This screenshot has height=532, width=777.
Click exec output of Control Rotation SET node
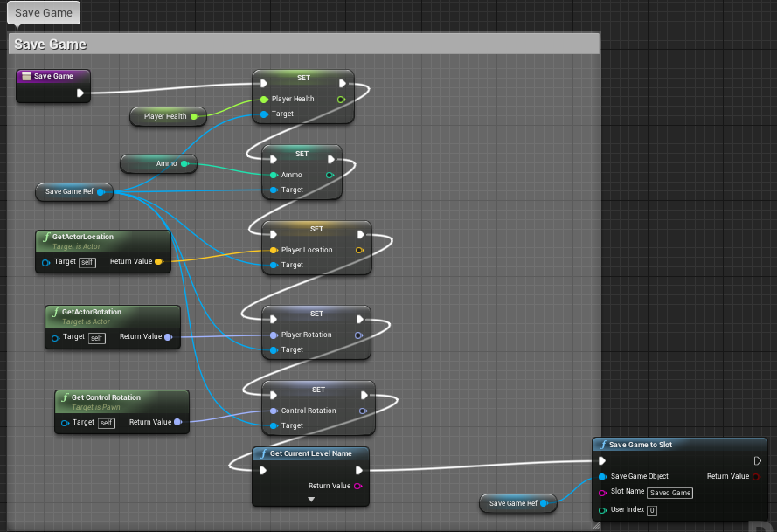[364, 395]
